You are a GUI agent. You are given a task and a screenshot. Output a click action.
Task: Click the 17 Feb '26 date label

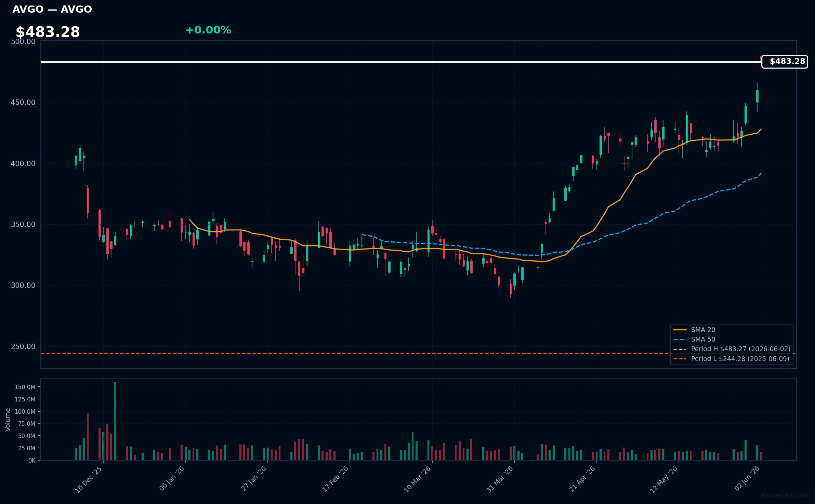336,479
